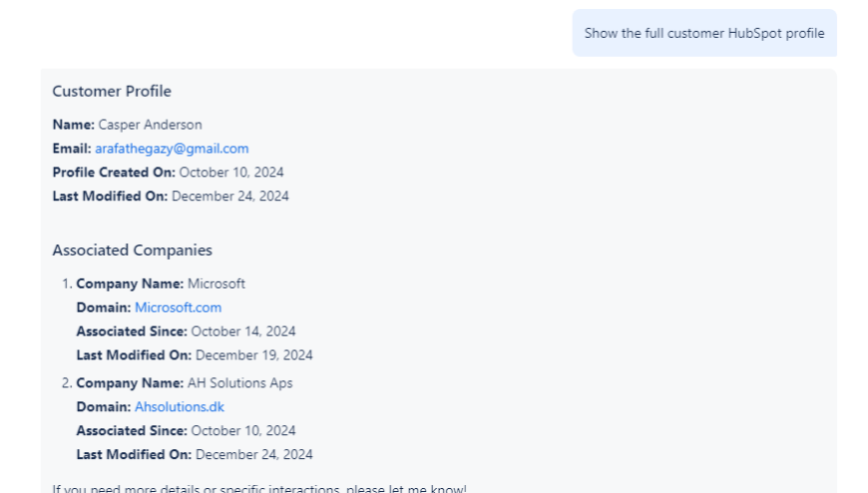Click the company name Microsoft
This screenshot has height=493, width=868.
pyautogui.click(x=217, y=283)
